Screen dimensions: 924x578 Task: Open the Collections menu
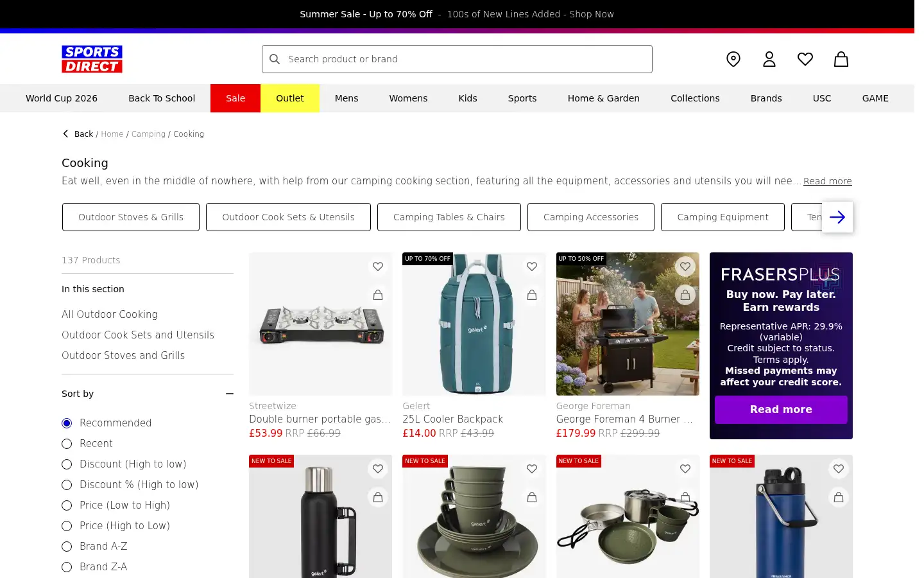pos(695,98)
